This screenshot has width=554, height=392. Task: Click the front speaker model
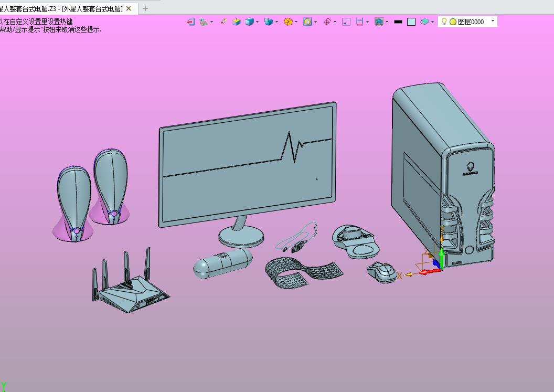pyautogui.click(x=74, y=204)
